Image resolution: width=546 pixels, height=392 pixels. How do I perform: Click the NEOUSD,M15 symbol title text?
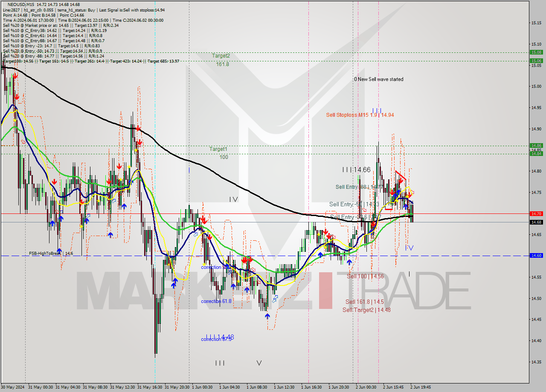click(x=22, y=4)
